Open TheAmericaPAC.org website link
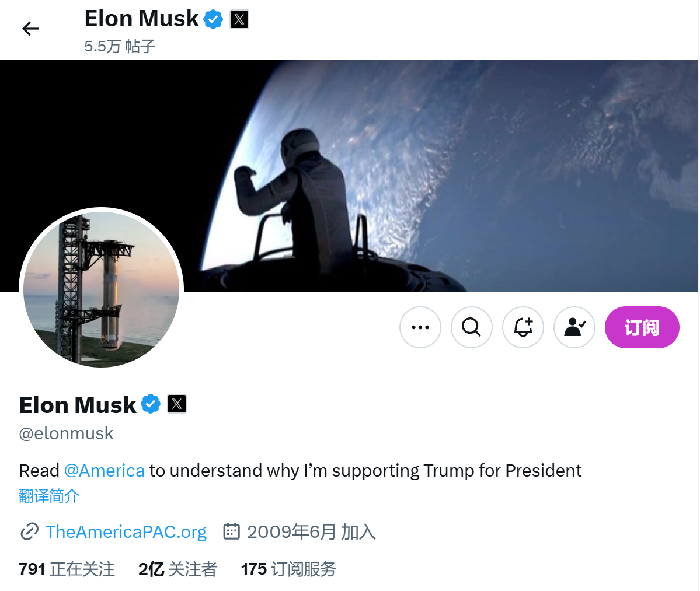 (x=126, y=532)
